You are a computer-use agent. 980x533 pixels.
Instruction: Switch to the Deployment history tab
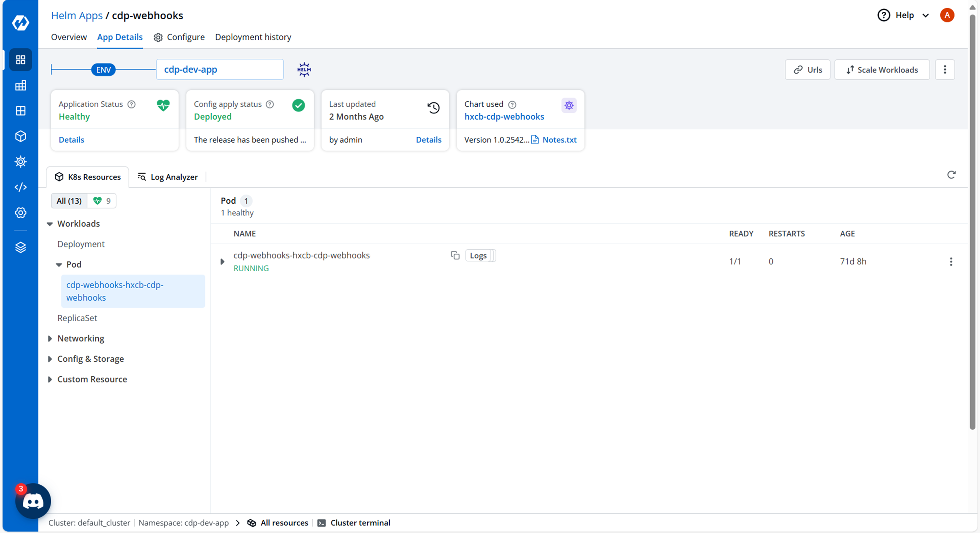[253, 37]
